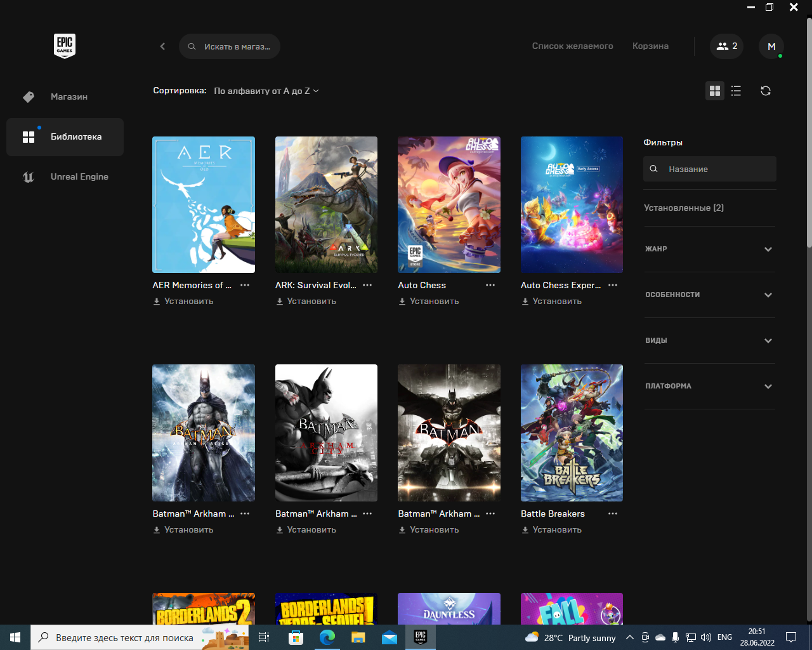The width and height of the screenshot is (812, 650).
Task: Open the Windows Start menu
Action: (x=15, y=637)
